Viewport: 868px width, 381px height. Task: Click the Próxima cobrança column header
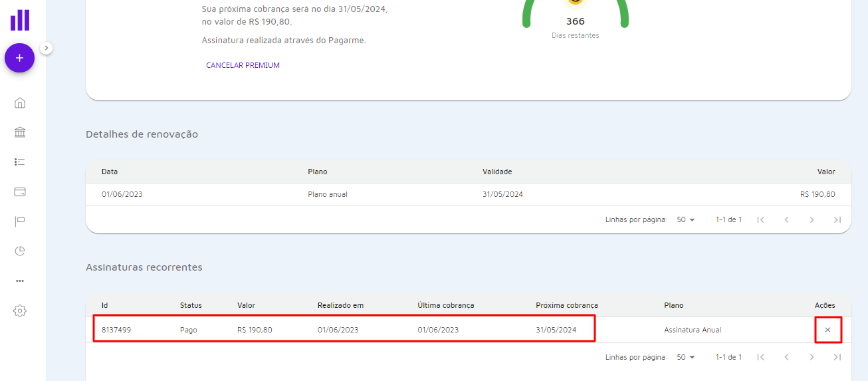point(567,305)
